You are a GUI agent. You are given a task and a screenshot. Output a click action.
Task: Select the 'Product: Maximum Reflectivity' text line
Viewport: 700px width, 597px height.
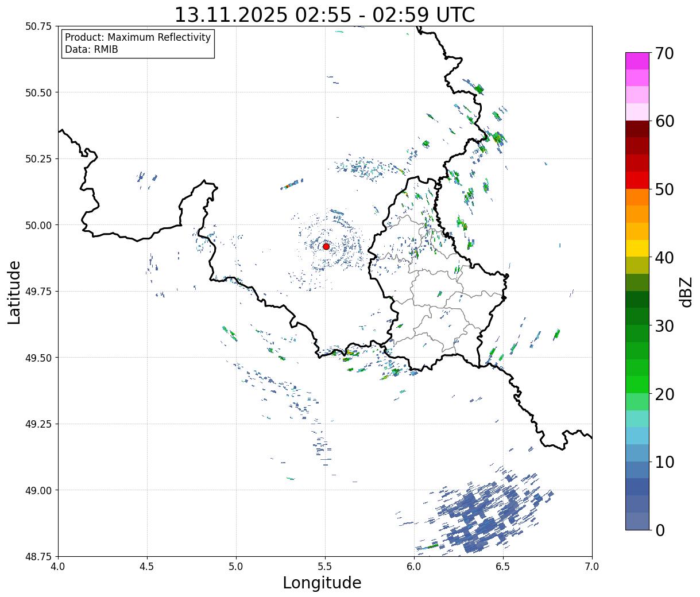(x=138, y=37)
